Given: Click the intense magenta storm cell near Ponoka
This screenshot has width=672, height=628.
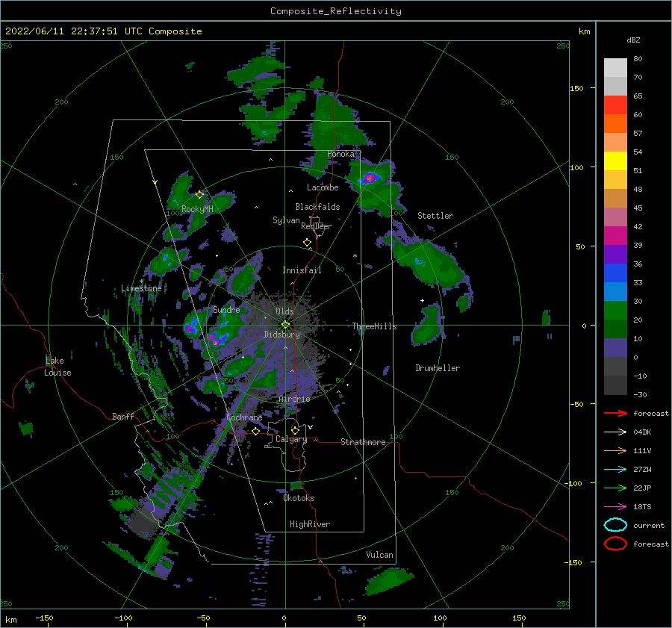Looking at the screenshot, I should point(369,178).
